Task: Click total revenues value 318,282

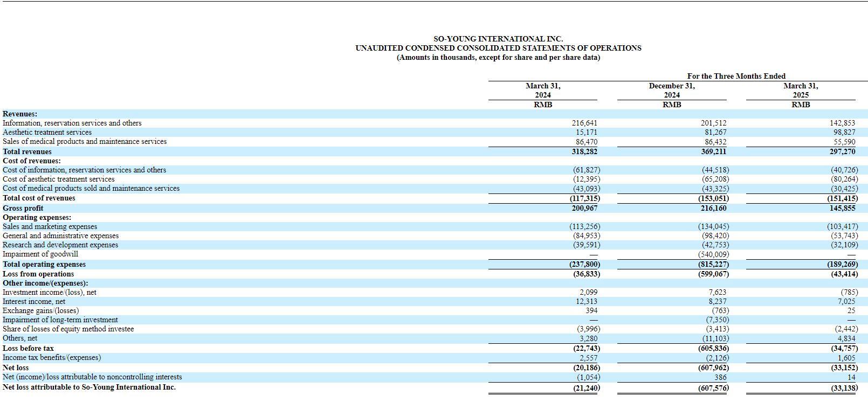Action: coord(584,152)
